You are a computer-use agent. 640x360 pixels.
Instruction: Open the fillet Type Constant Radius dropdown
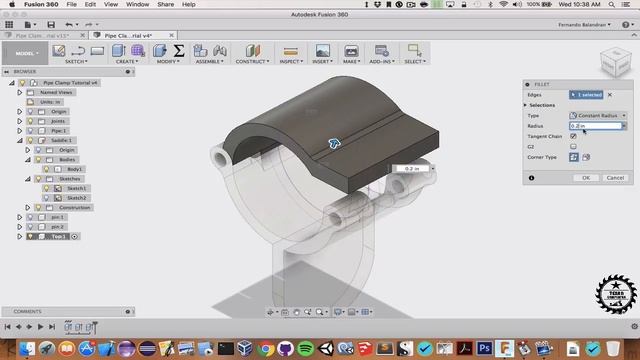point(598,116)
